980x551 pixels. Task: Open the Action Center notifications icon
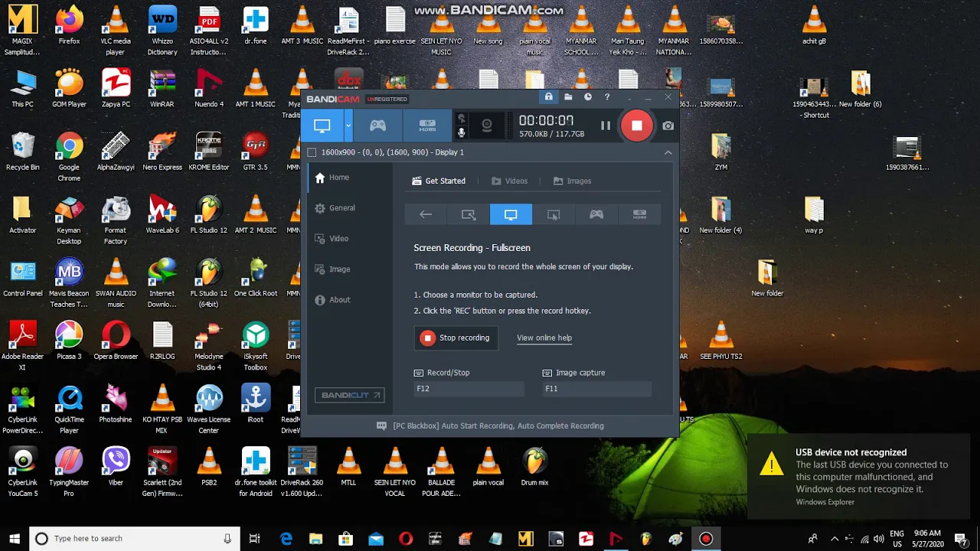coord(960,539)
